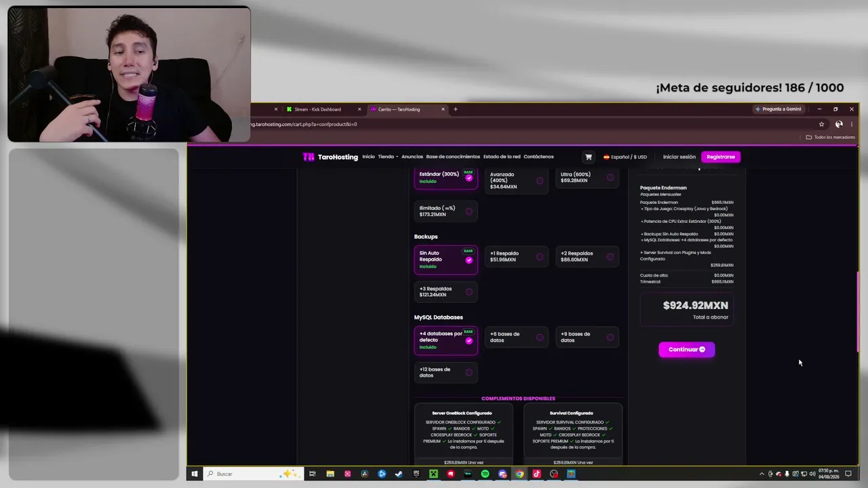This screenshot has height=488, width=868.
Task: Click the Continuar checkout button
Action: (686, 350)
